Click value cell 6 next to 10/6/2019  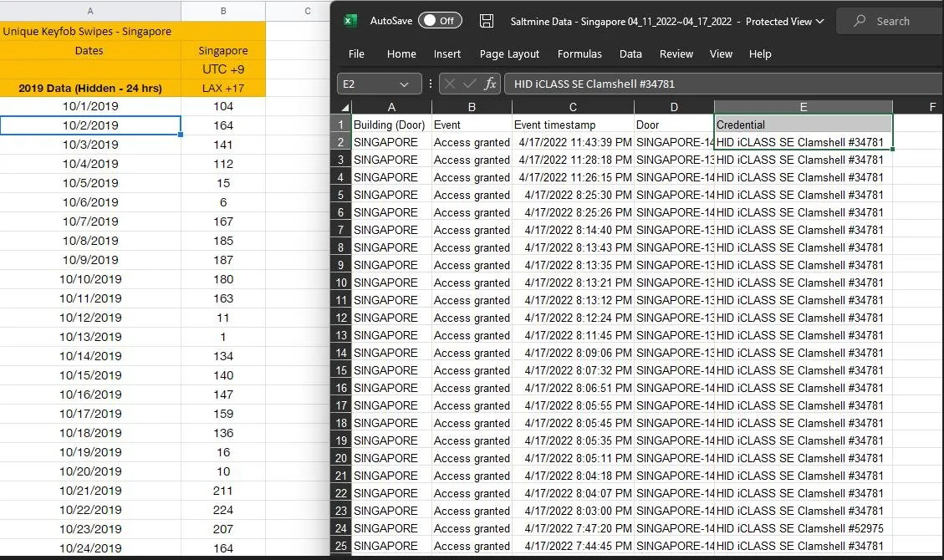pyautogui.click(x=222, y=202)
